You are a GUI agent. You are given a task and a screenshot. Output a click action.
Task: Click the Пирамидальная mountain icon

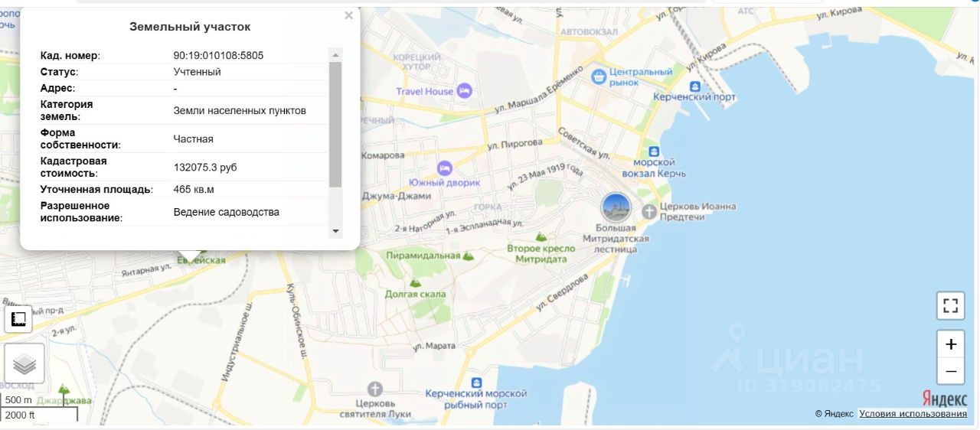tap(469, 256)
